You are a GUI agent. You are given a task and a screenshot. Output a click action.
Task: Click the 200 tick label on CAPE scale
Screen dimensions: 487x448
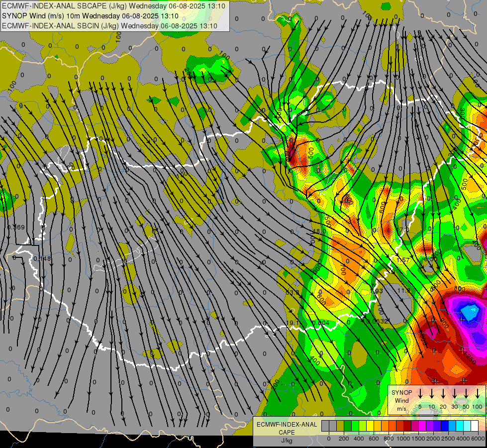(x=344, y=439)
